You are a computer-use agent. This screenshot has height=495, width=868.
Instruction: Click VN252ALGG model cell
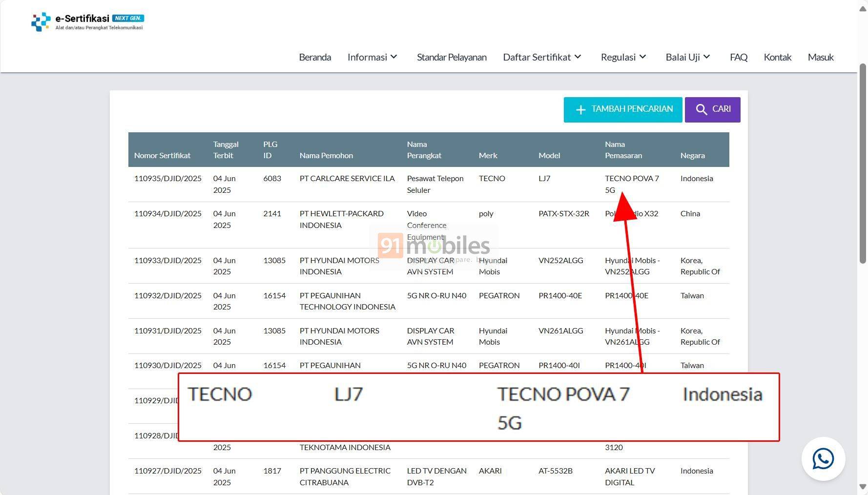561,260
